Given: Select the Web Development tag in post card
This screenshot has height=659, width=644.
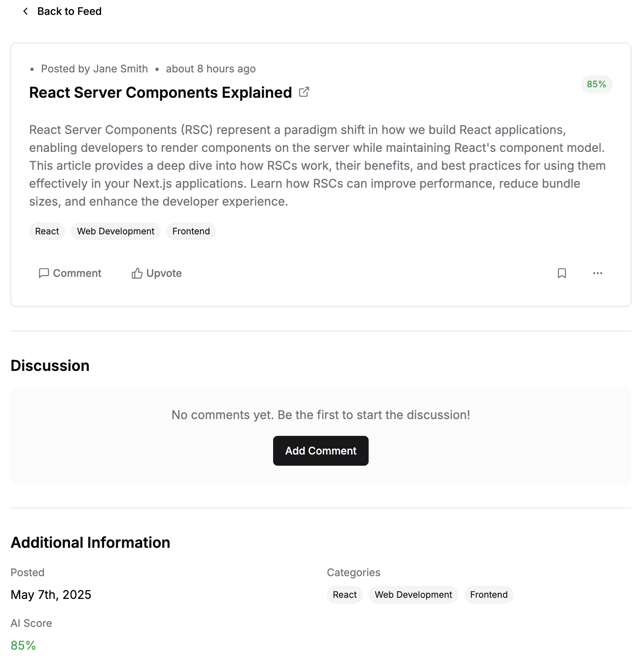Looking at the screenshot, I should pos(116,231).
